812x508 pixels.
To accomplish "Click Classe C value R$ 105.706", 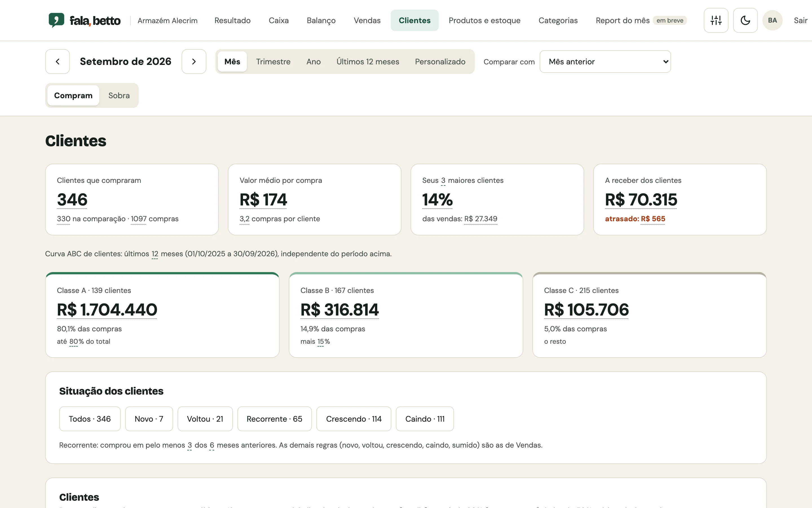I will click(x=586, y=309).
